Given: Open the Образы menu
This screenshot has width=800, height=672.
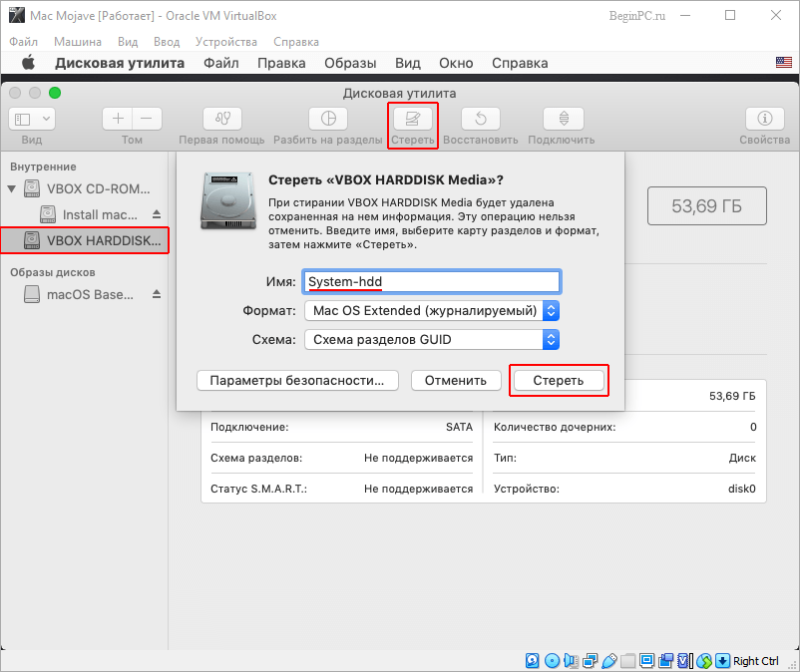Looking at the screenshot, I should pyautogui.click(x=350, y=63).
